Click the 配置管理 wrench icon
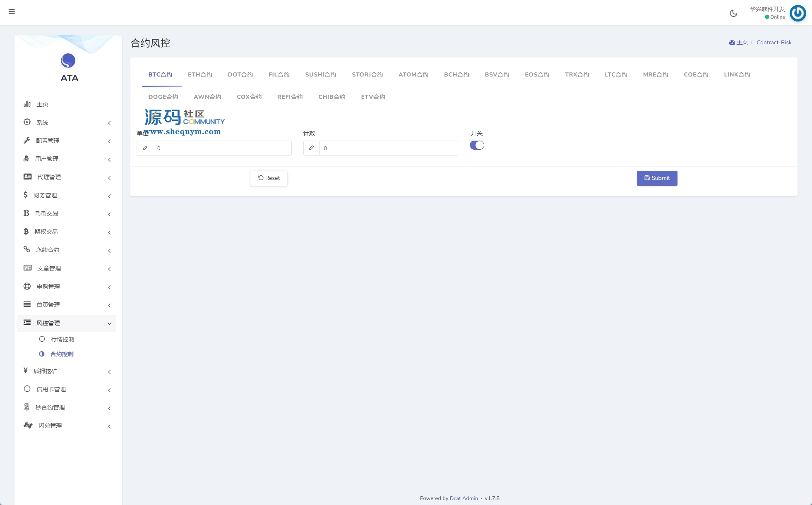 click(x=27, y=140)
